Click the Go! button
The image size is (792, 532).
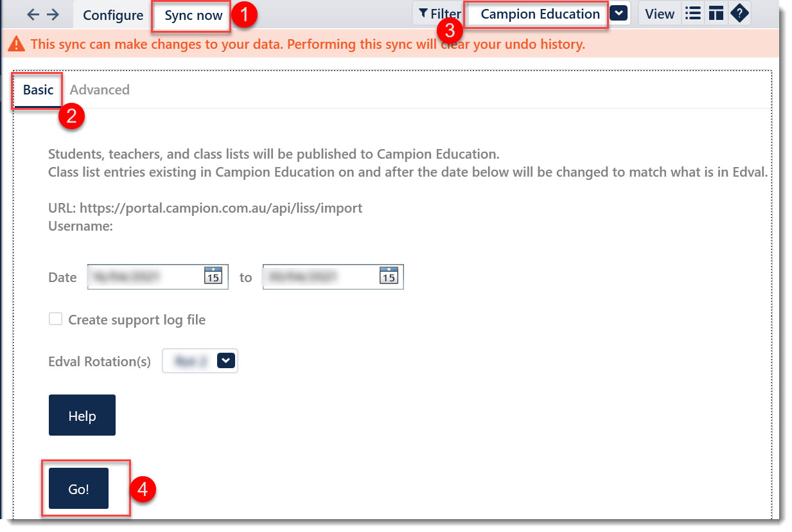[78, 489]
